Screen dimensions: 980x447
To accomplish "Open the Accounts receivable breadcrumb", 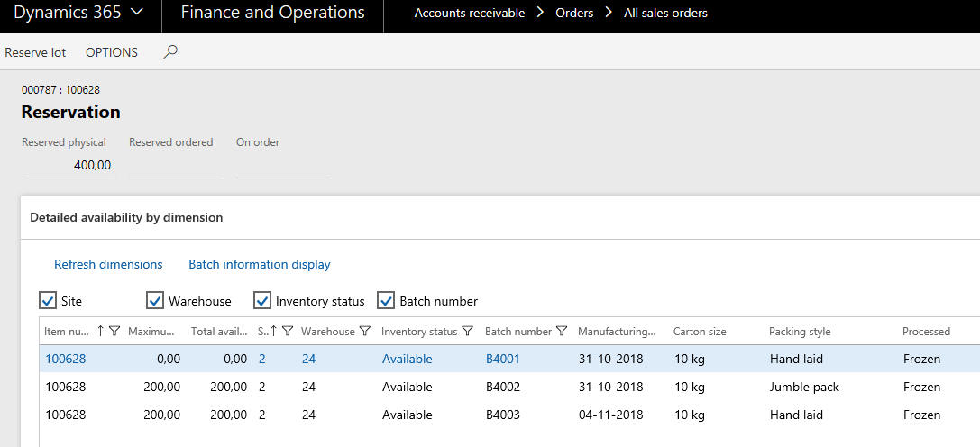I will coord(469,14).
